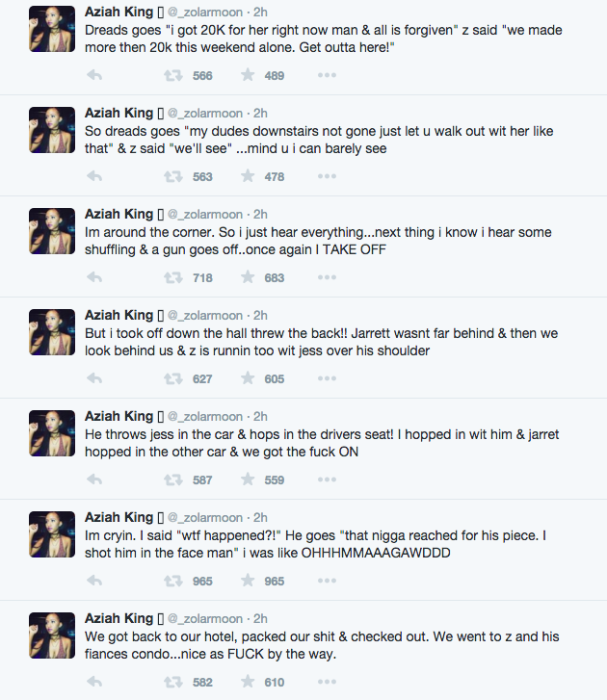Open the 2h timestamp on the 'He throws jess' tweet
This screenshot has width=607, height=700.
point(259,416)
